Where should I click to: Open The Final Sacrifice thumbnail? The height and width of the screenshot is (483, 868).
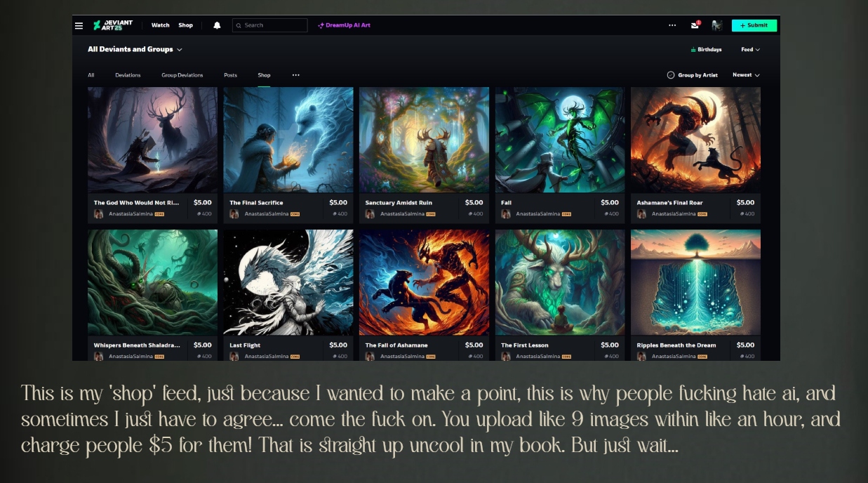tap(288, 140)
